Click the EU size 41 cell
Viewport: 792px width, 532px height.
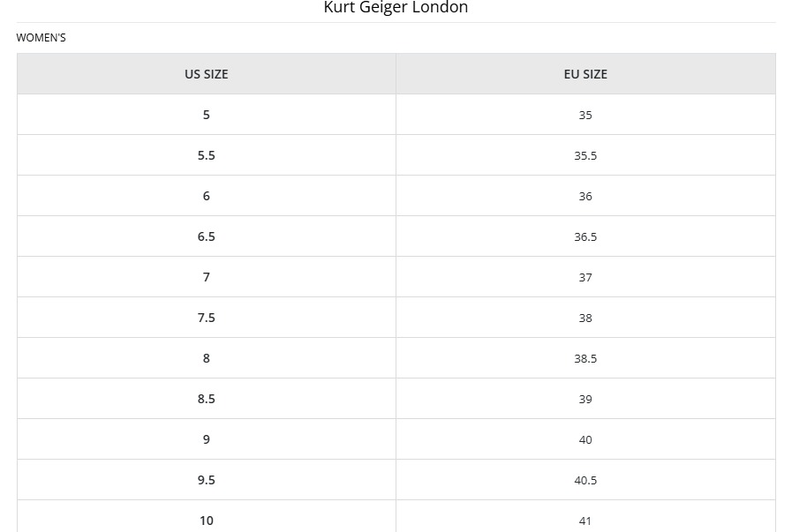pyautogui.click(x=585, y=516)
